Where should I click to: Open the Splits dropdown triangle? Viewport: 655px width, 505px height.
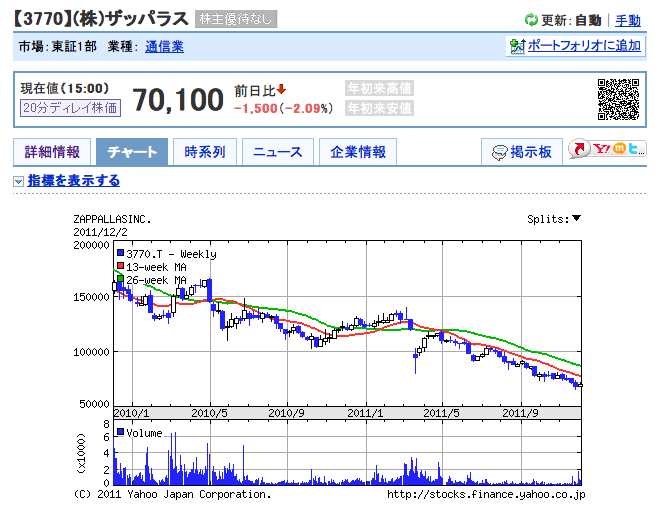point(576,218)
